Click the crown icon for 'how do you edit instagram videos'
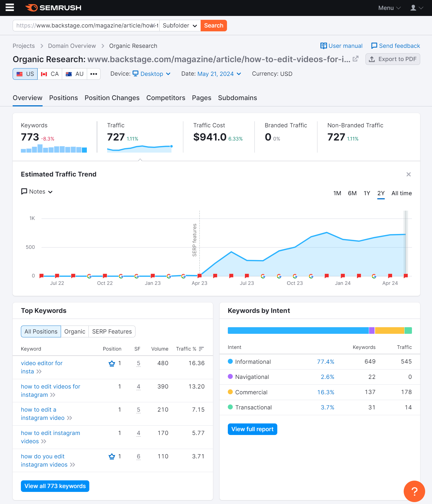 pyautogui.click(x=112, y=457)
